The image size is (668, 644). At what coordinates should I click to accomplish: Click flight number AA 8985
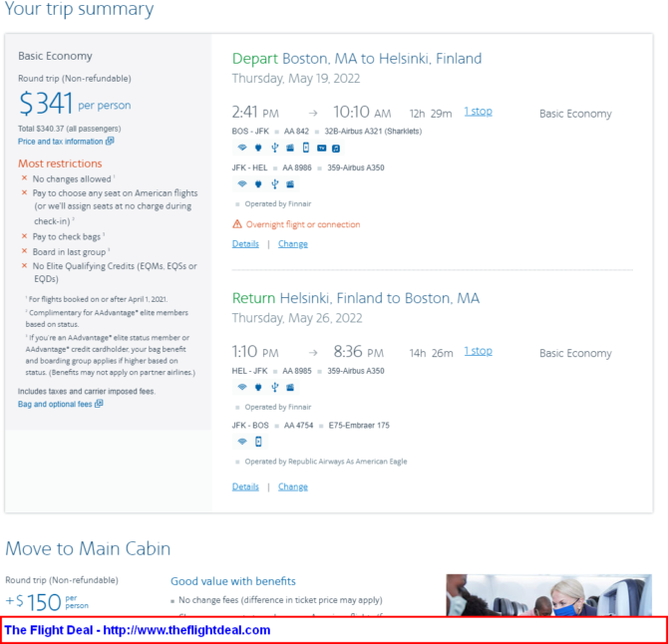[x=297, y=371]
